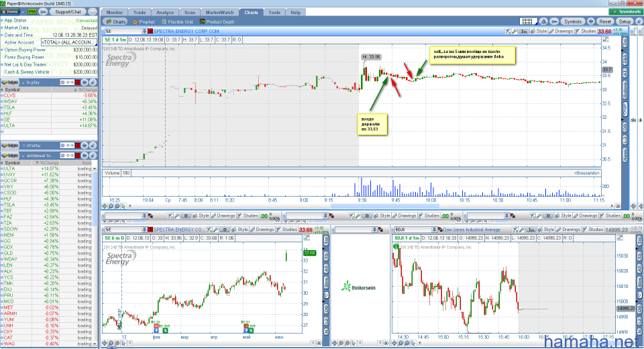The width and height of the screenshot is (644, 349).
Task: Select CLVS row in In play watchlist
Action: point(49,95)
